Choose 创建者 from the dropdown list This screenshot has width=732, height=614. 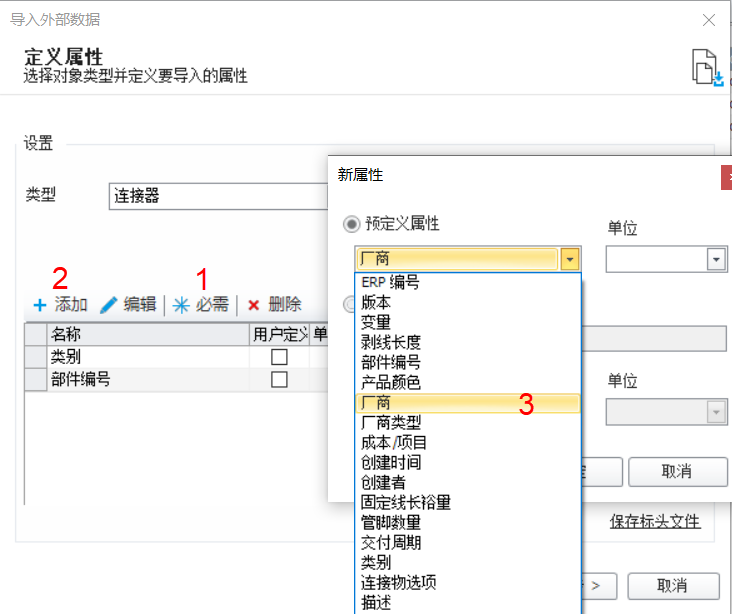pyautogui.click(x=468, y=483)
